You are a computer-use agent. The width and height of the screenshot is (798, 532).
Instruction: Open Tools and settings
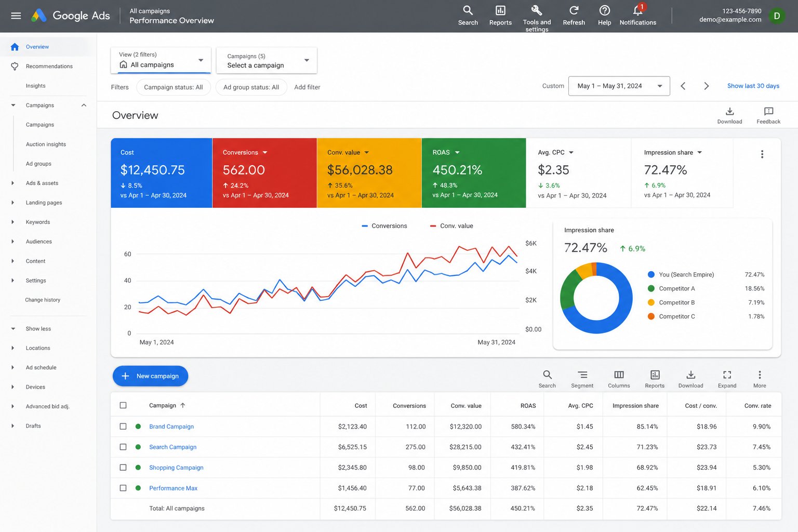(537, 18)
